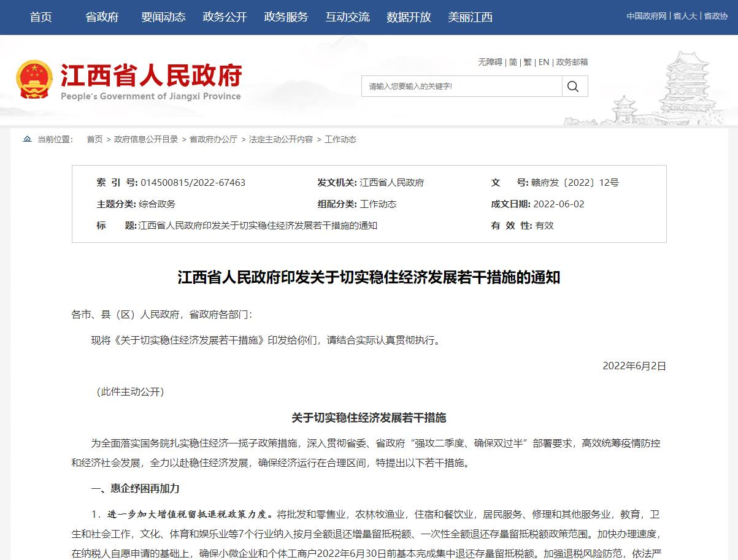
Task: Select 政务公开 in the top navigation
Action: (x=225, y=17)
